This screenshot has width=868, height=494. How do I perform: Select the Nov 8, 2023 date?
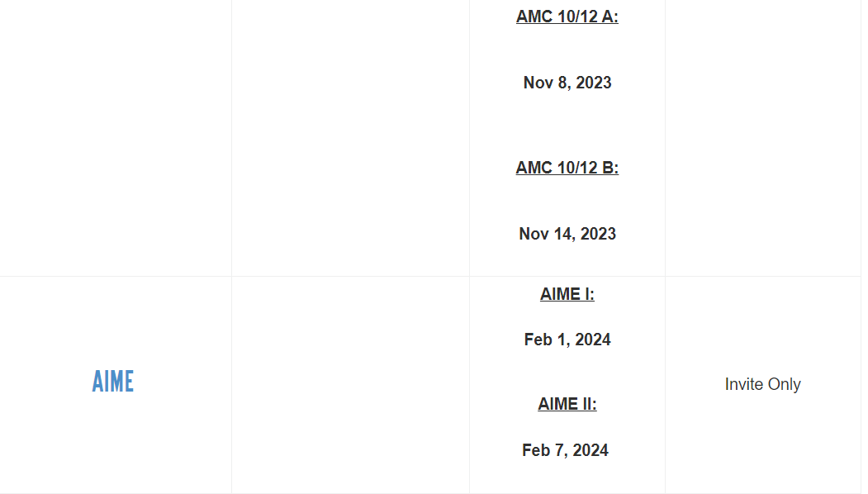pyautogui.click(x=567, y=83)
